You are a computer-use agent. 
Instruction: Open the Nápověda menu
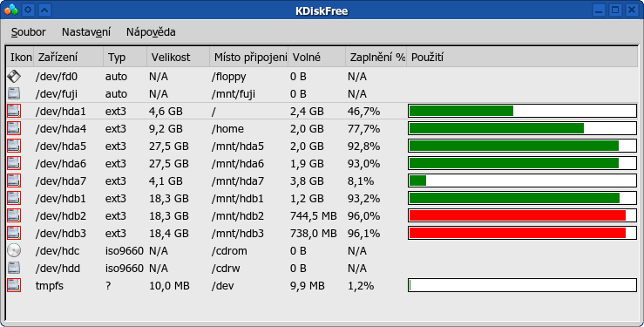coord(151,32)
